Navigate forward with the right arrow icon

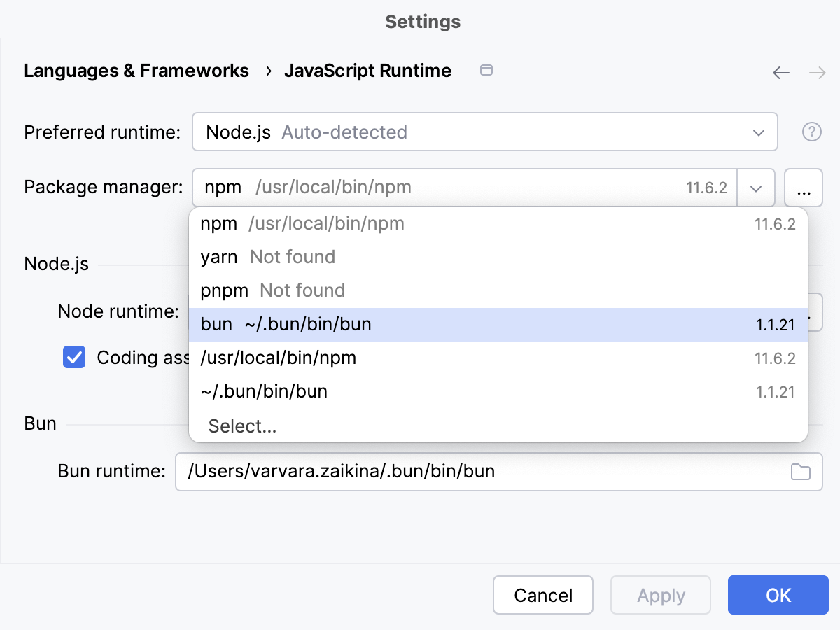coord(817,72)
